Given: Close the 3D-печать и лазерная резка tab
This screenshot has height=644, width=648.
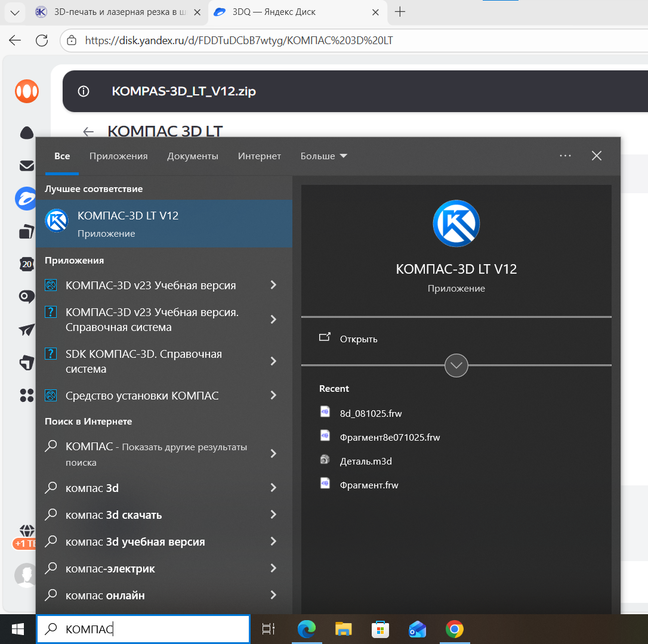Looking at the screenshot, I should pyautogui.click(x=198, y=13).
